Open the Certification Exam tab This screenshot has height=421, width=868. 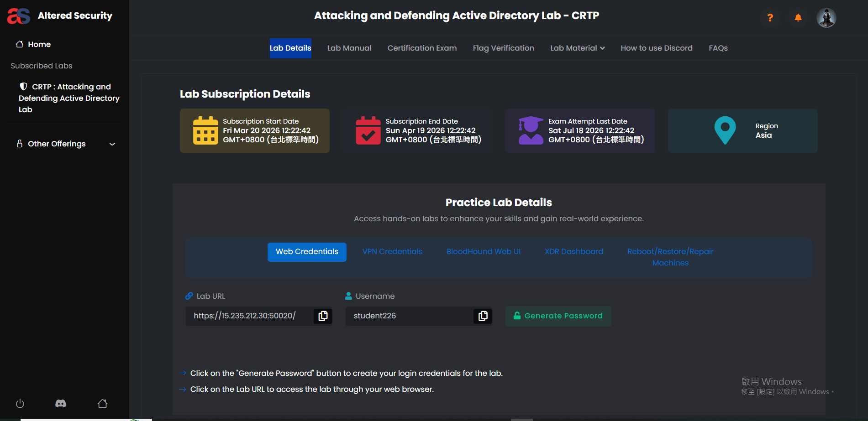(x=421, y=48)
